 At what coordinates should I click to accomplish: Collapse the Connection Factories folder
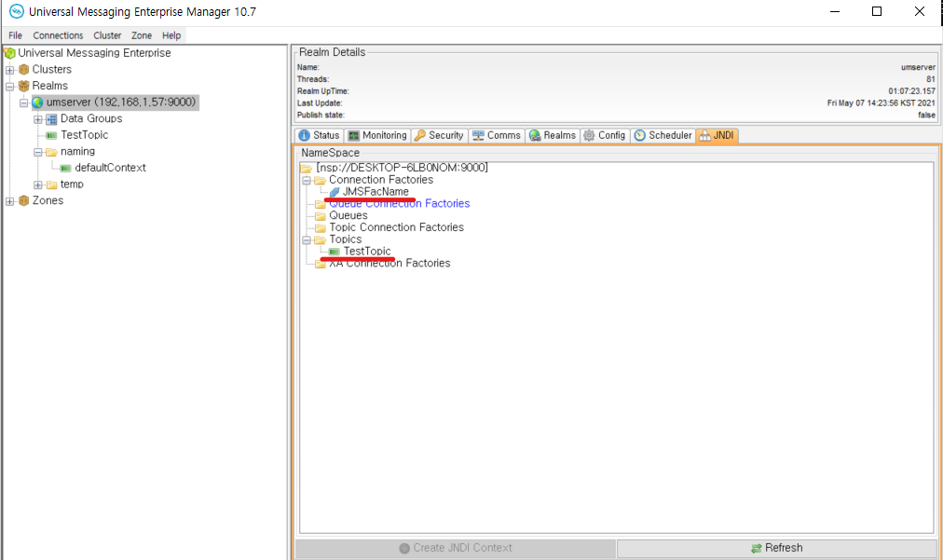pos(306,180)
